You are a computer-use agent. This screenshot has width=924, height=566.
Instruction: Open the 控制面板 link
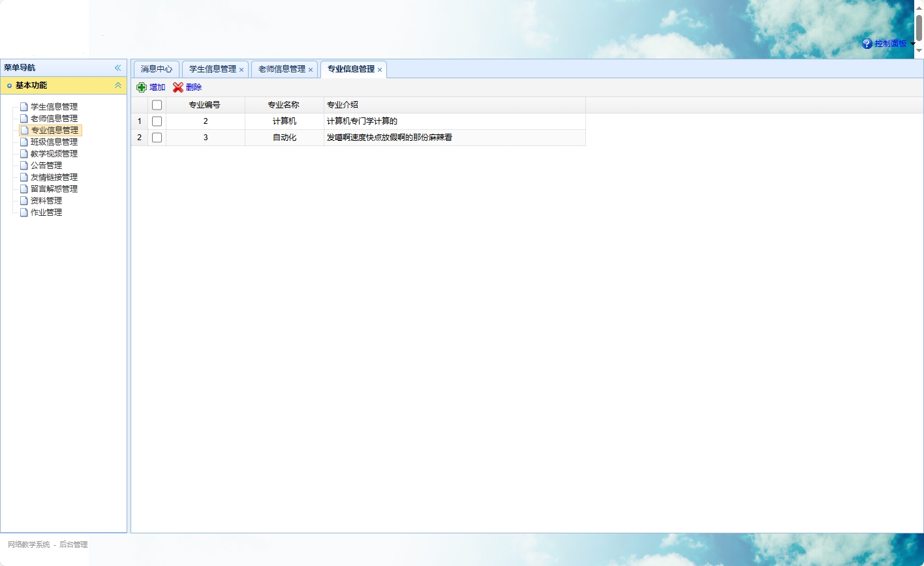pos(891,44)
